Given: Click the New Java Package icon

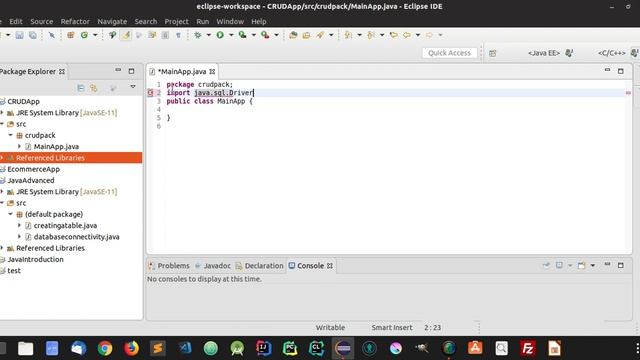Looking at the screenshot, I should click(71, 35).
